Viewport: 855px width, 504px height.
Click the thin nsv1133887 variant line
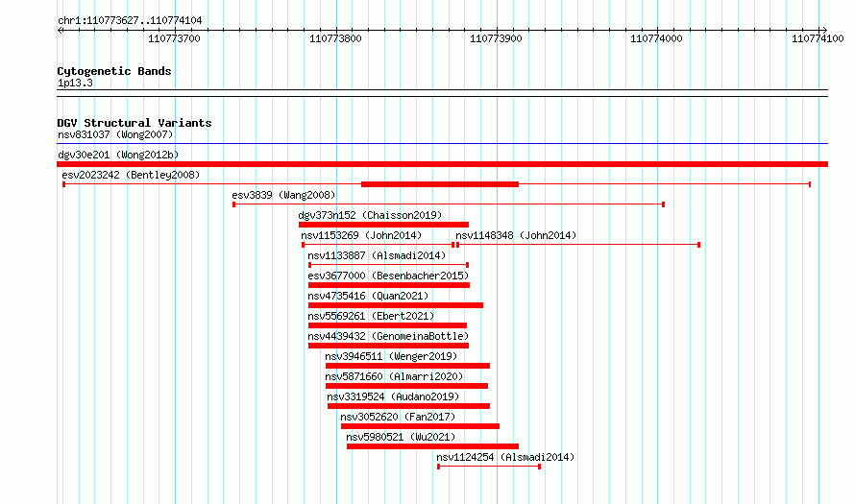click(389, 265)
